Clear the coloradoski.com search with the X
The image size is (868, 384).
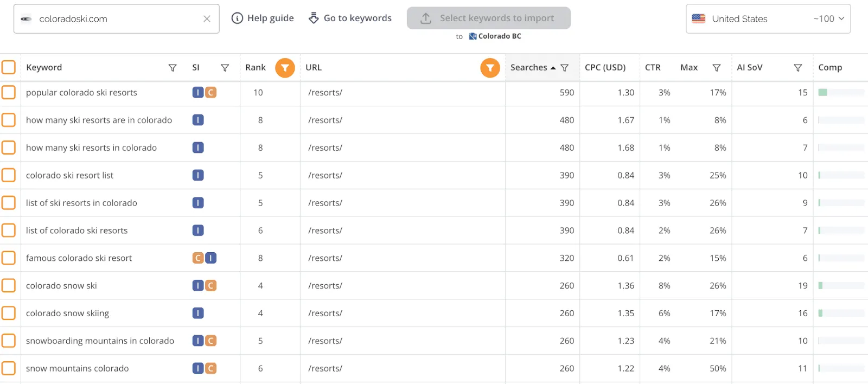coord(207,18)
